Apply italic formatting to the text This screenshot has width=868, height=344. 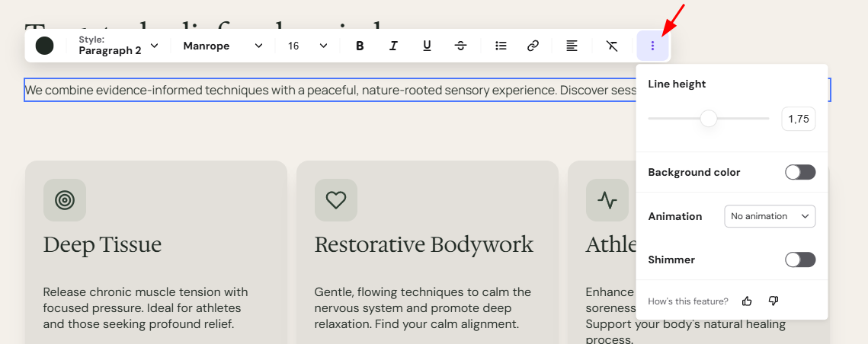(393, 46)
